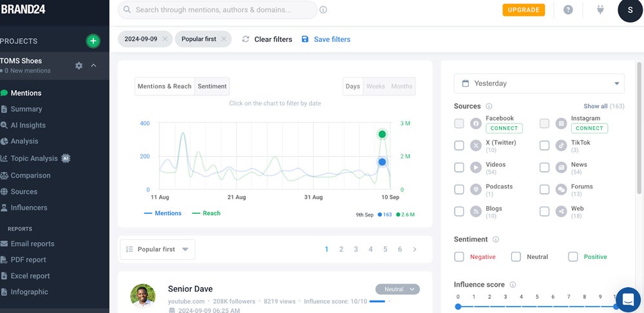Screen dimensions: 644x313
Task: Click the Clear filters refresh icon
Action: pyautogui.click(x=245, y=39)
